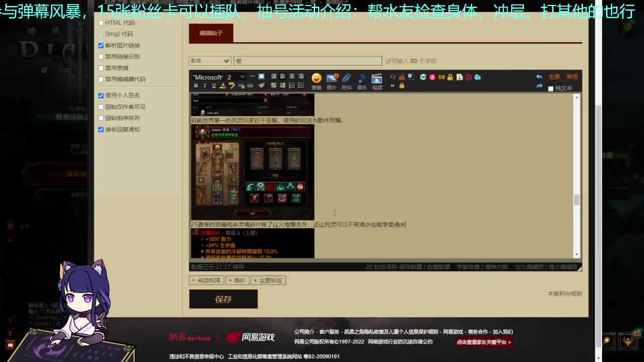
Task: Insert a numbered ordered list
Action: (292, 85)
